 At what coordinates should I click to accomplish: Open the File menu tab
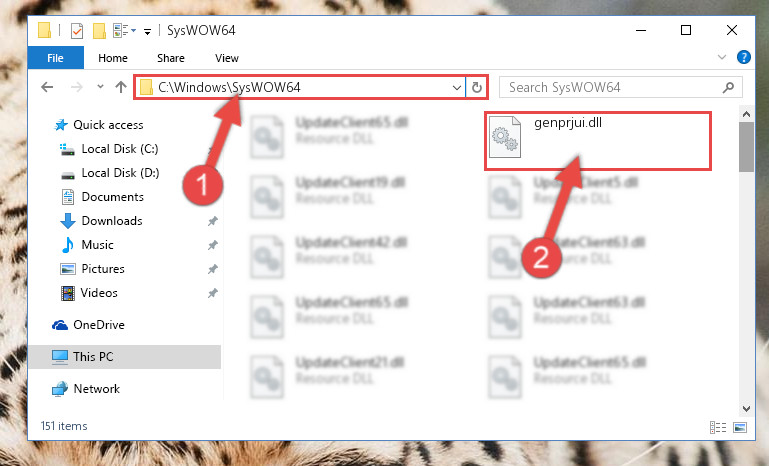[x=55, y=58]
